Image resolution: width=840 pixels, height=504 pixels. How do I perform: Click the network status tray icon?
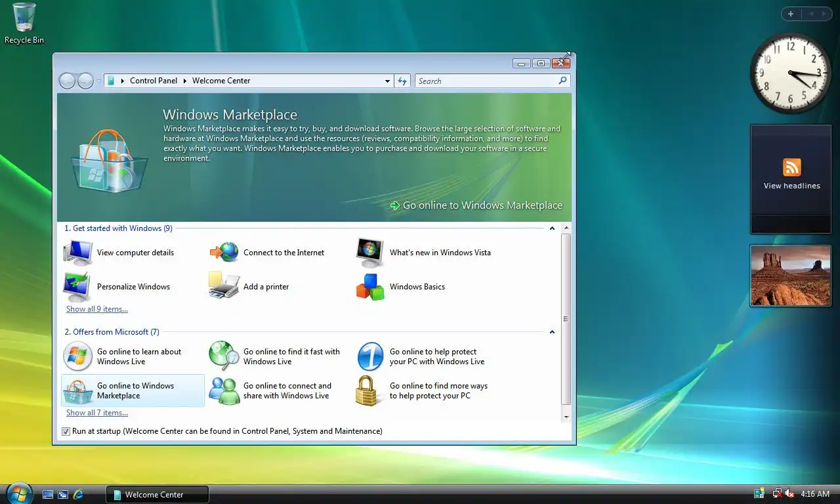[778, 493]
